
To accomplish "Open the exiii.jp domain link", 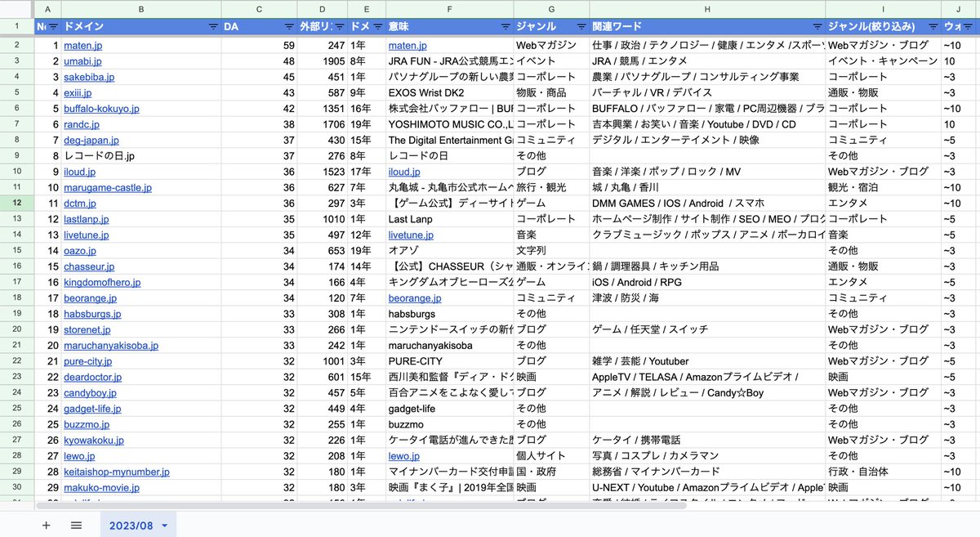I will (78, 93).
